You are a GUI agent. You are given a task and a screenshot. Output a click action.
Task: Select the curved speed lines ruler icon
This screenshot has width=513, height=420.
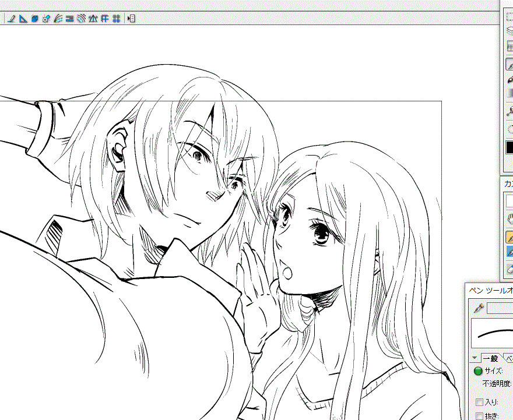[x=58, y=19]
